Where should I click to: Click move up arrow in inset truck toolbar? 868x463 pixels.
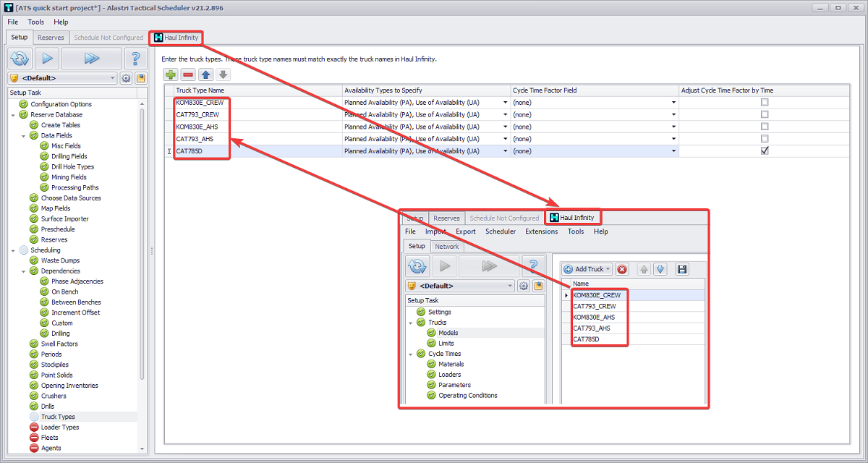point(644,269)
